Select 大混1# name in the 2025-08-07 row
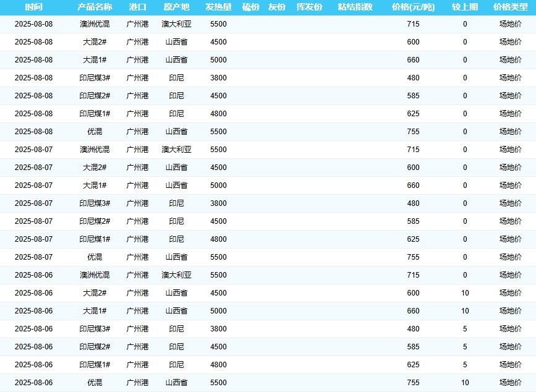This screenshot has width=536, height=392. click(95, 185)
